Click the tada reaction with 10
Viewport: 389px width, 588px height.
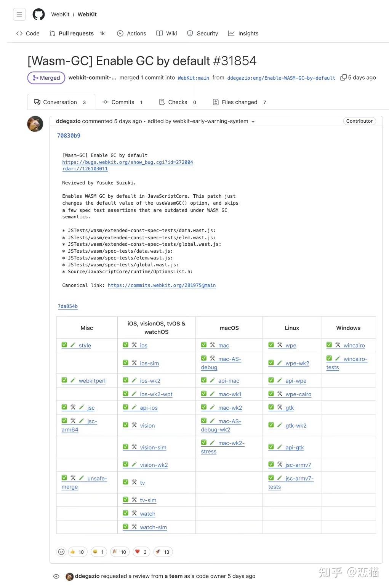click(x=120, y=551)
